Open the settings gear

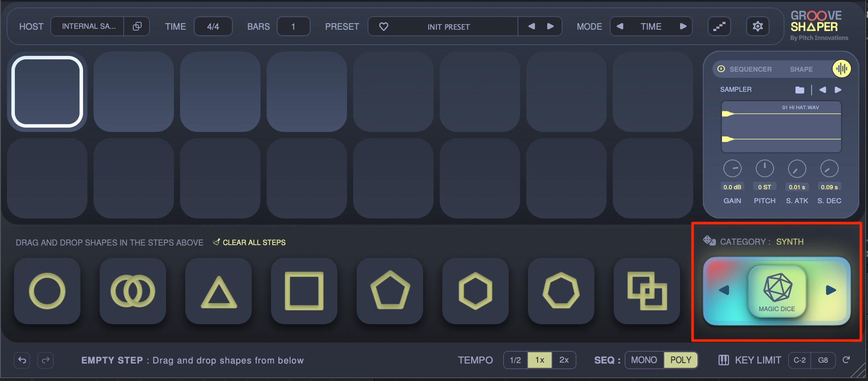758,26
